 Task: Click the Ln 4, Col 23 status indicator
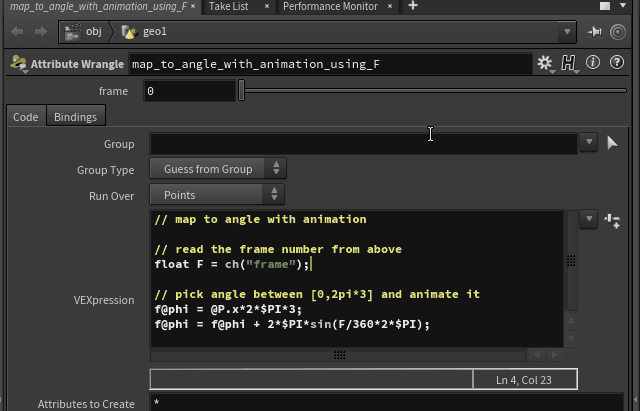(524, 380)
